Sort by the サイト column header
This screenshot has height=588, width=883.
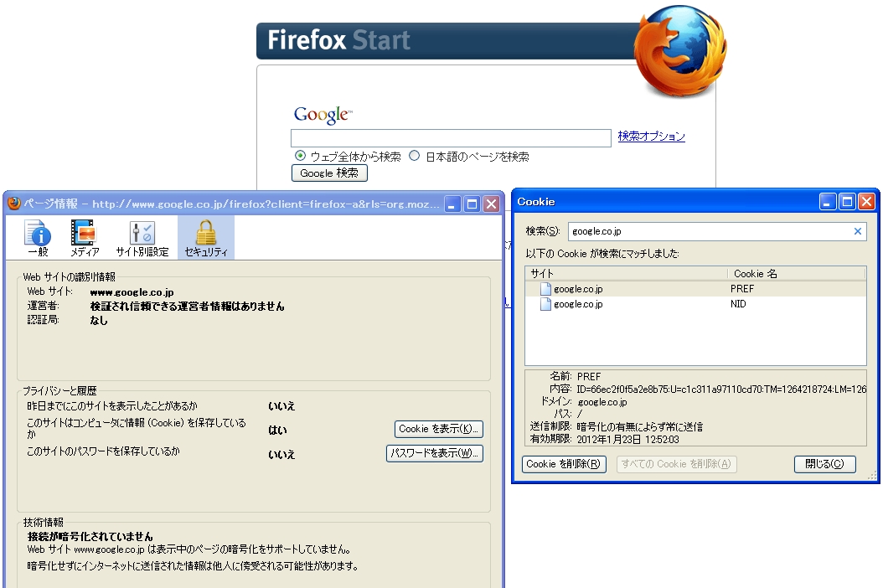tap(626, 274)
